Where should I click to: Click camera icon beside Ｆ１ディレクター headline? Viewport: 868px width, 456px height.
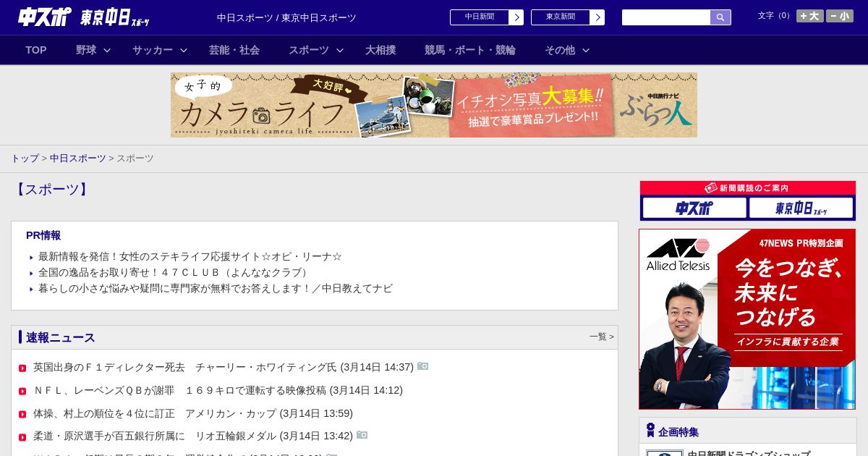coord(423,366)
